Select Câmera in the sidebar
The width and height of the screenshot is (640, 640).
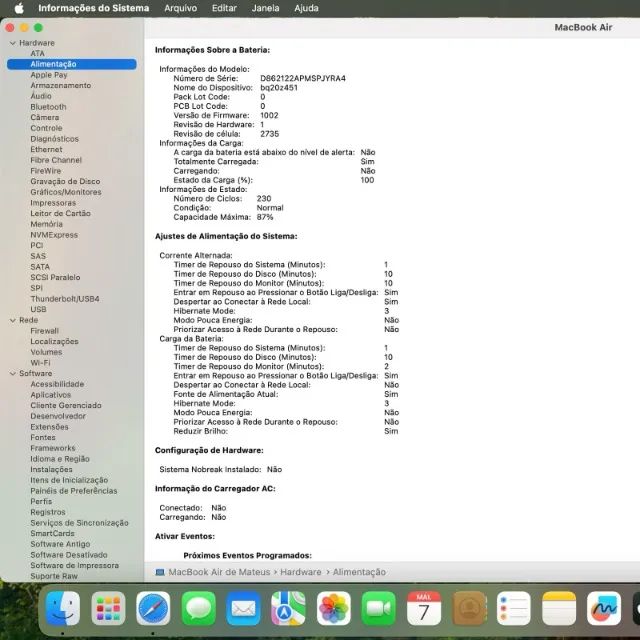coord(44,118)
